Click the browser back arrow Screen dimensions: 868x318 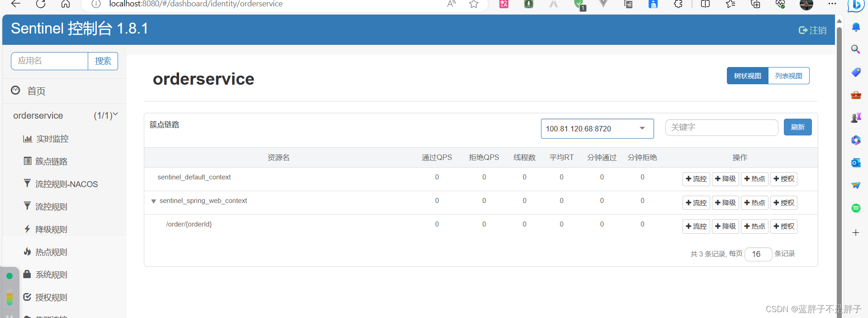tap(16, 4)
